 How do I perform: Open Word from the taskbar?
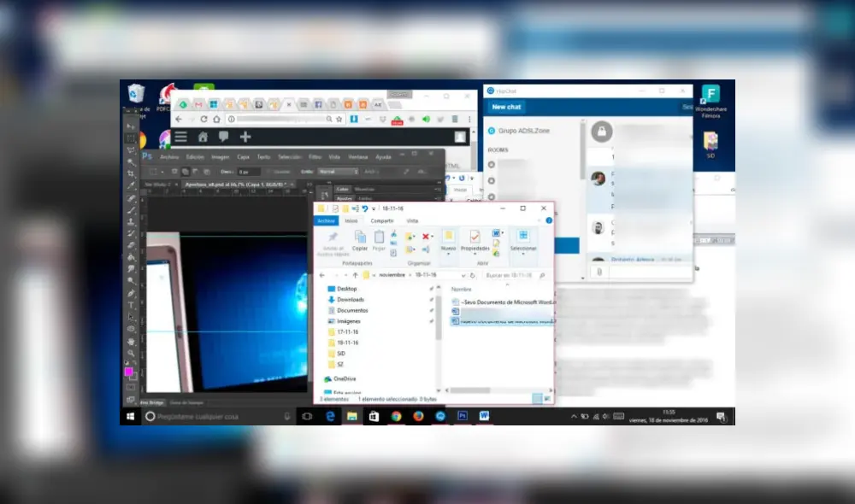[x=485, y=416]
